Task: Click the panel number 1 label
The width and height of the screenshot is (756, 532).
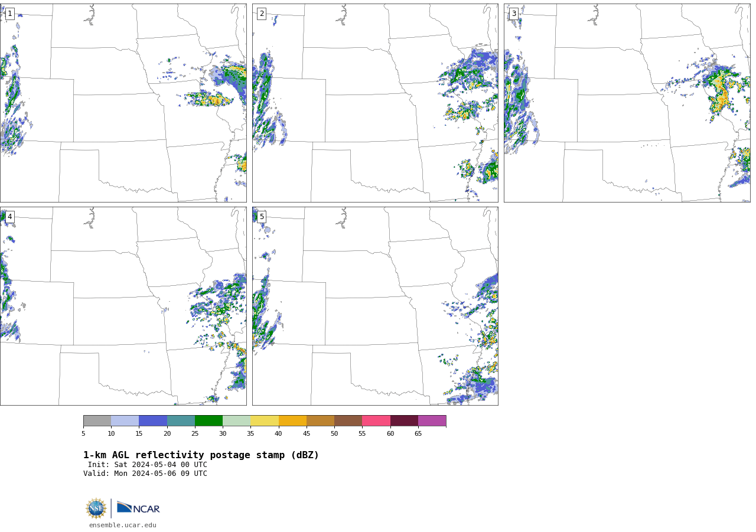Action: (9, 14)
